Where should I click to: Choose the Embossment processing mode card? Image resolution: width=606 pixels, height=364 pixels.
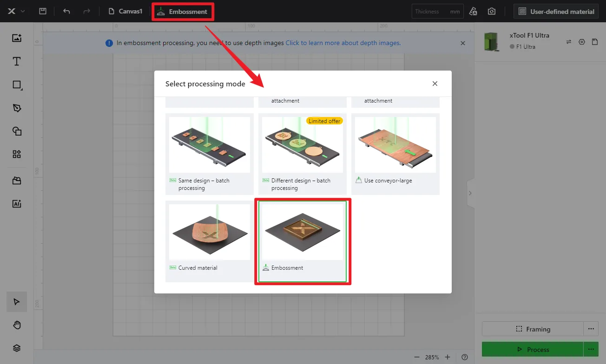click(x=303, y=241)
